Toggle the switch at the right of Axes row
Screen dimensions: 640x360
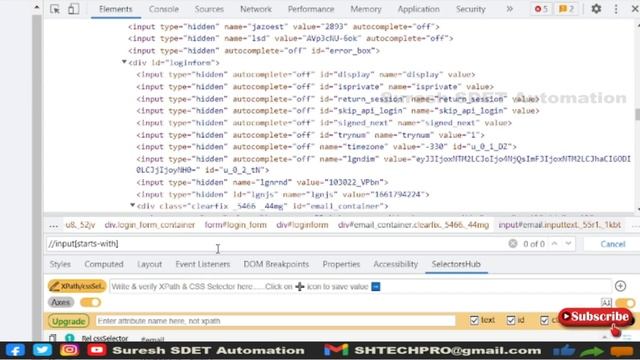tap(625, 302)
